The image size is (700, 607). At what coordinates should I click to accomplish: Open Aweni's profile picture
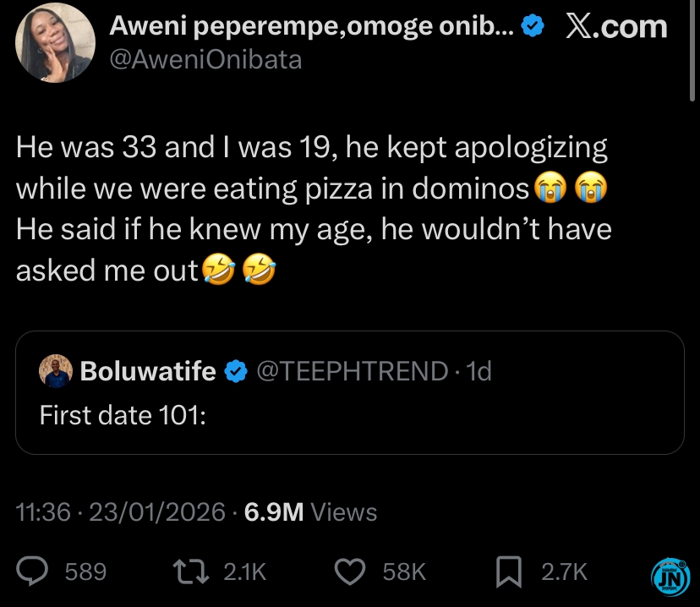[x=56, y=42]
